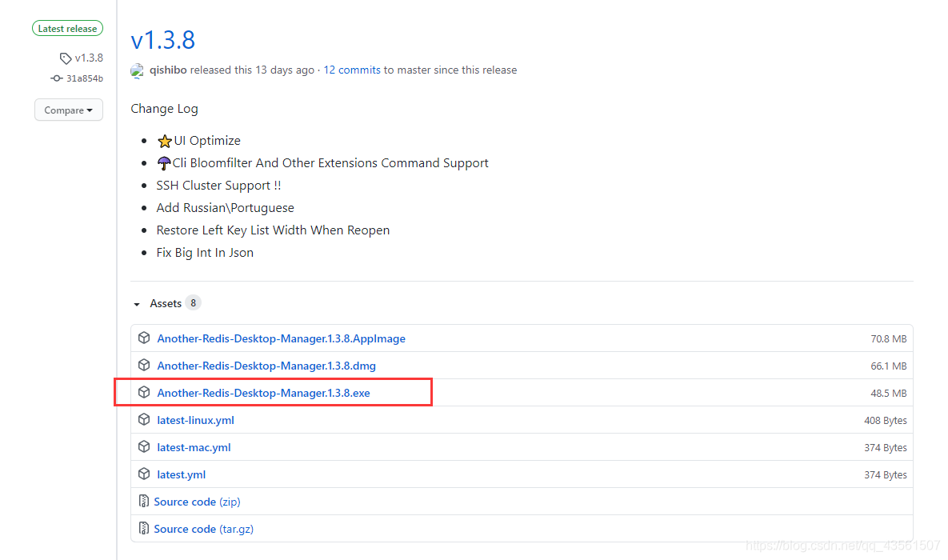The image size is (948, 560).
Task: Click the package icon beside latest-linux.yml
Action: pos(144,420)
